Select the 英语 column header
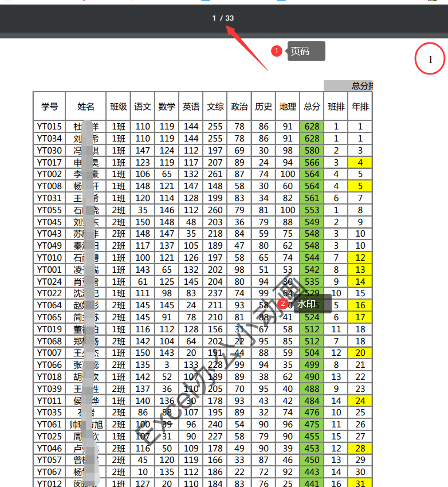Image resolution: width=448 pixels, height=487 pixels. point(191,107)
